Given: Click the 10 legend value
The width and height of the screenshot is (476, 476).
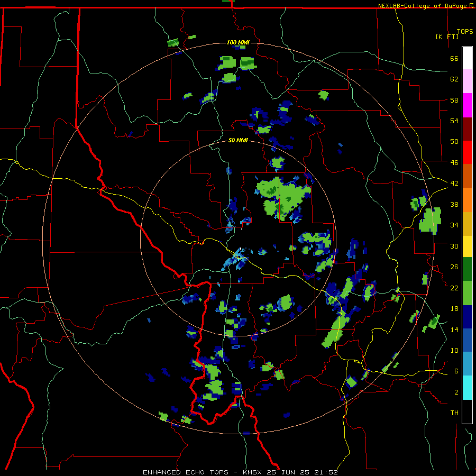Looking at the screenshot, I should coord(454,350).
